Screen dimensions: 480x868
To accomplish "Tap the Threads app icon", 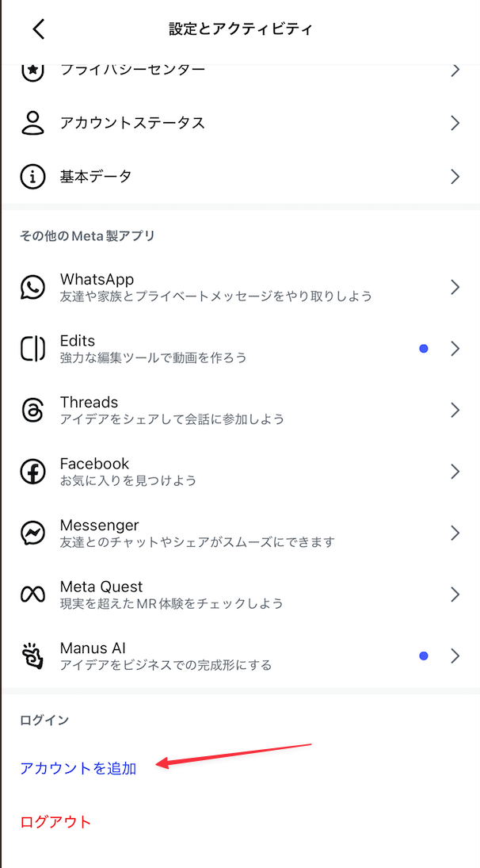I will [x=32, y=410].
